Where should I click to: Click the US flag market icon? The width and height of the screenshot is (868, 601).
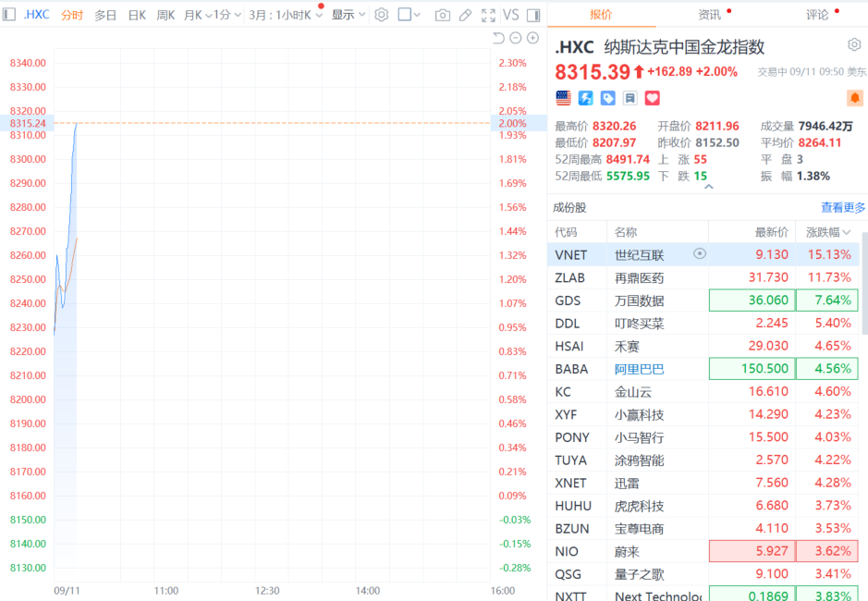click(564, 98)
